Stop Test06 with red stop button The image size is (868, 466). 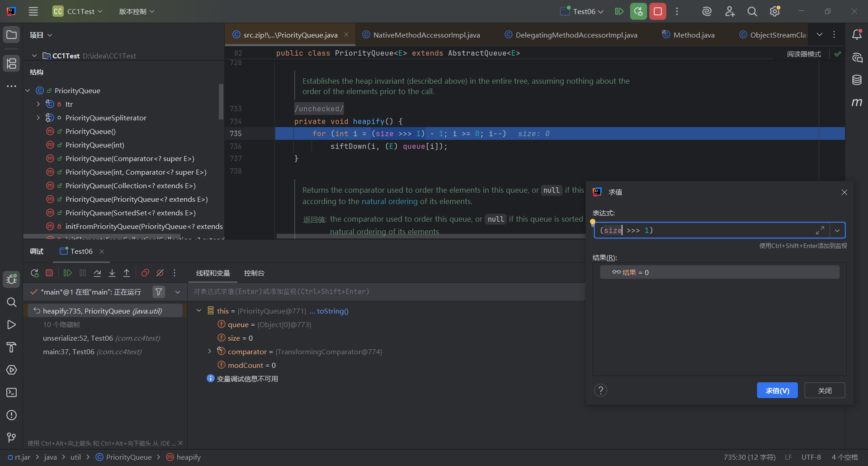658,11
